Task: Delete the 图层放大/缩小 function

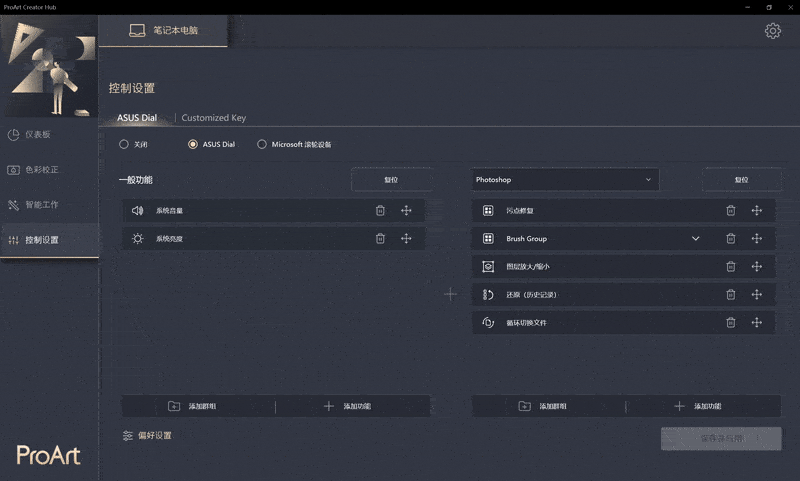Action: [731, 267]
